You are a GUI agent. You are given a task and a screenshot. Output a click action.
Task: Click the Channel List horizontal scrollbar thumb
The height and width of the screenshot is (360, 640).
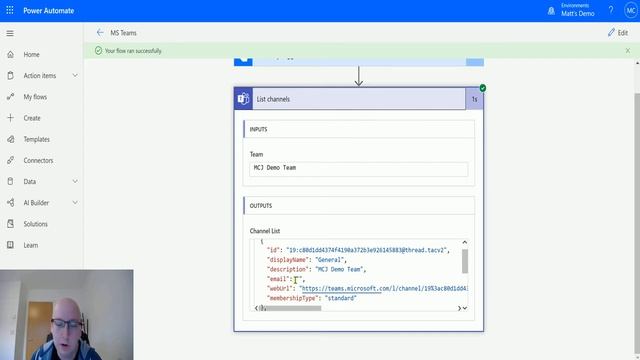291,308
